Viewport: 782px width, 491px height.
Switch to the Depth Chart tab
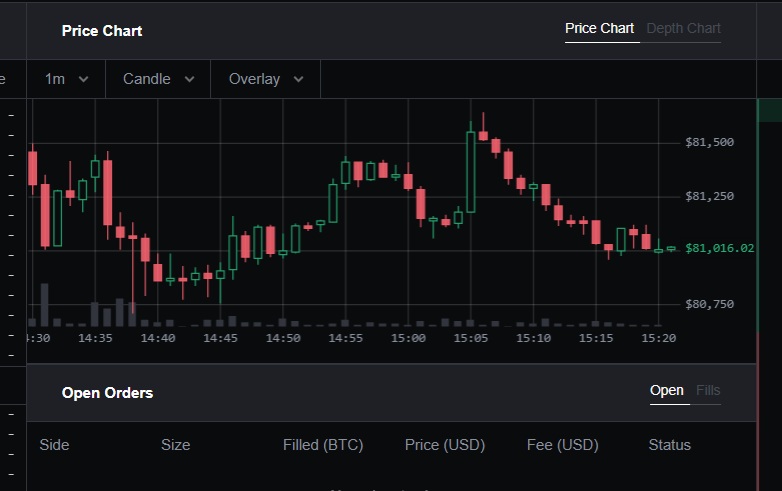point(683,28)
